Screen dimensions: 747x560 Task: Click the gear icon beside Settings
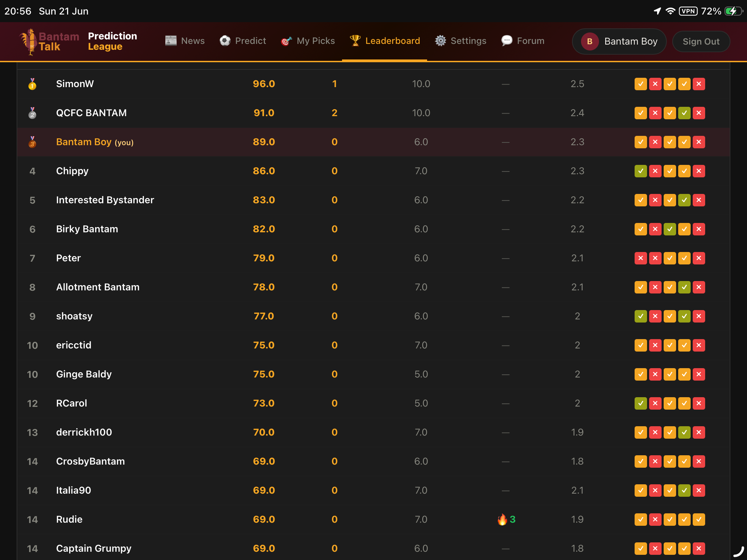click(x=441, y=41)
